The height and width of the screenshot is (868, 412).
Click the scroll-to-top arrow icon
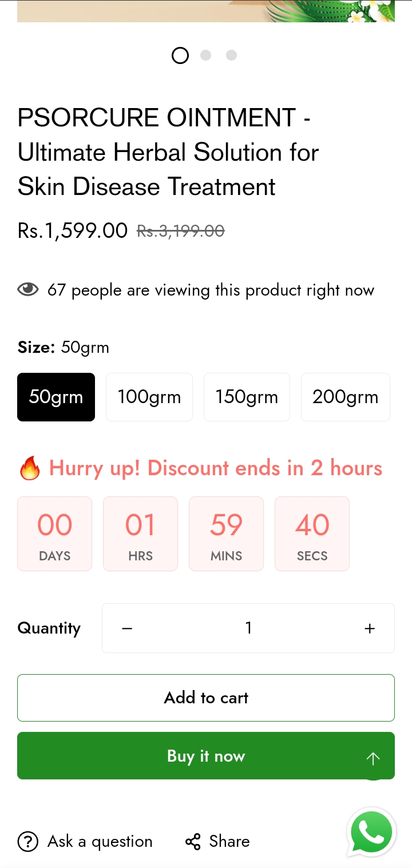373,759
